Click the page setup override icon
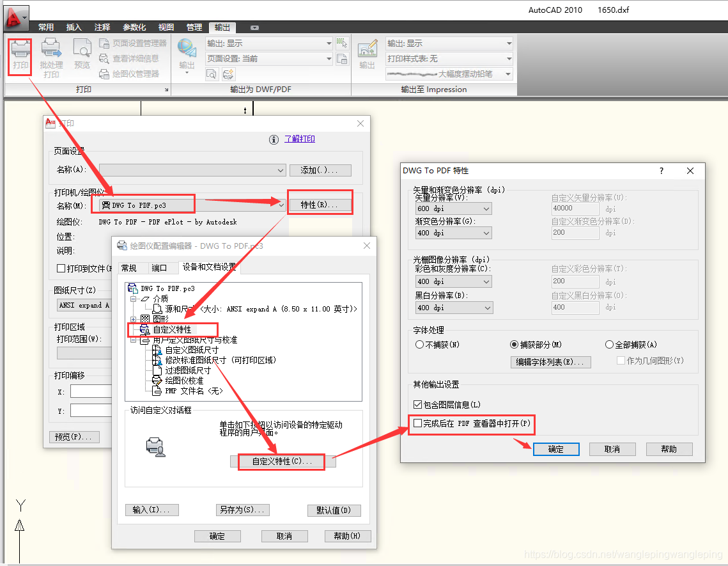 point(342,59)
